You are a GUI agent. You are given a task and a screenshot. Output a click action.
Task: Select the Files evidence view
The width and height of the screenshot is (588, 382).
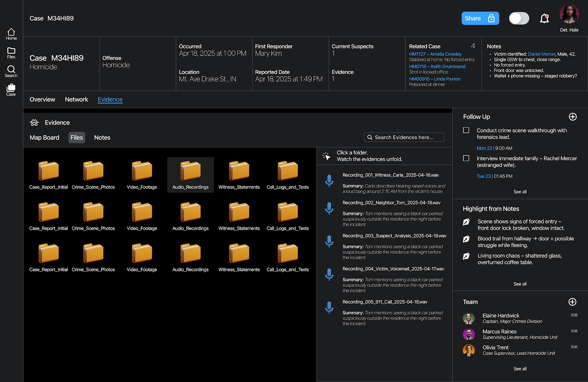(77, 138)
